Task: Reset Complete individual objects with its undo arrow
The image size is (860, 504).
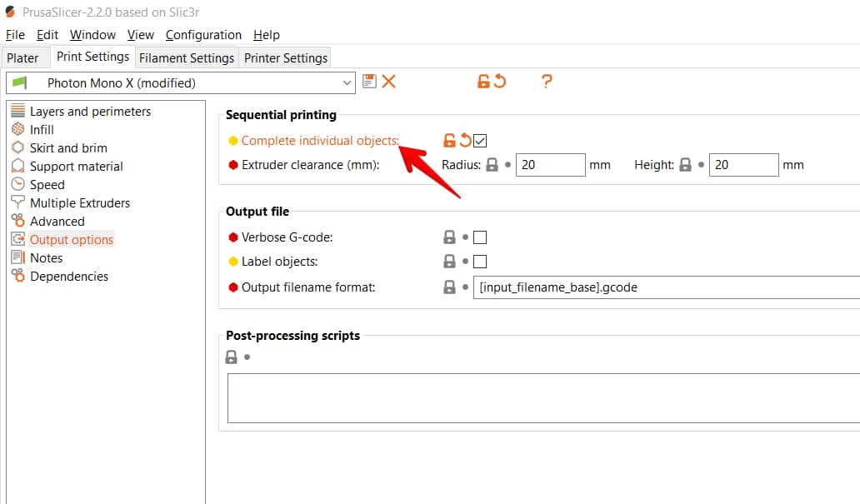Action: tap(465, 141)
